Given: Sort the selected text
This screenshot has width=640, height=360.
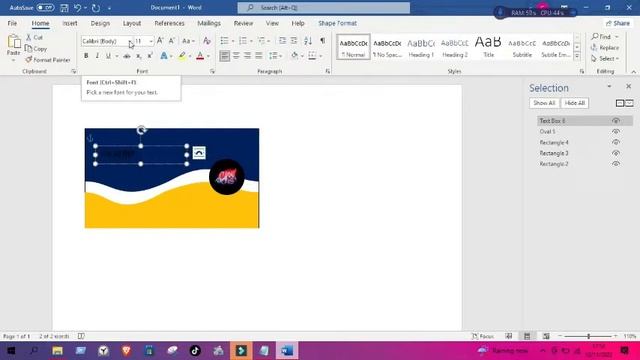Looking at the screenshot, I should (x=308, y=41).
